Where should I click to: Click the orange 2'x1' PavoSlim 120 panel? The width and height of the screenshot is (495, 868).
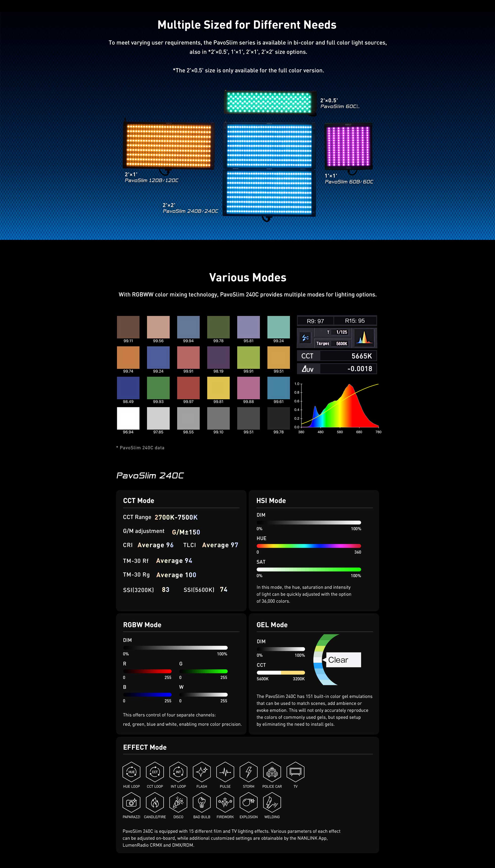[x=168, y=145]
